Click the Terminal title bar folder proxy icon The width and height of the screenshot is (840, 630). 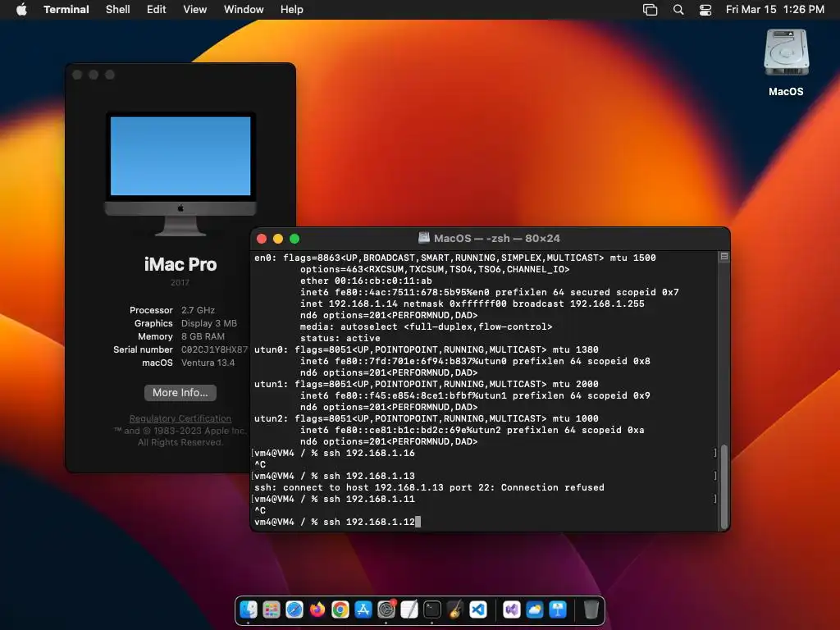424,238
